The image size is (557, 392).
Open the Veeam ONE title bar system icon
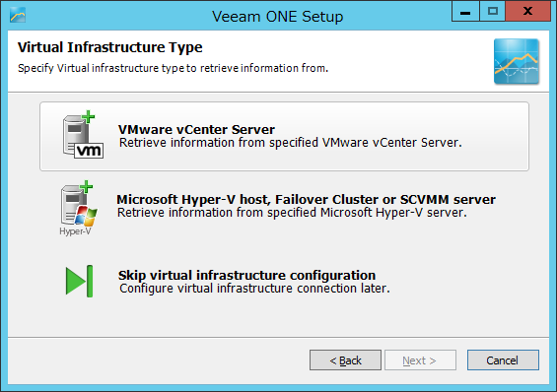(18, 15)
